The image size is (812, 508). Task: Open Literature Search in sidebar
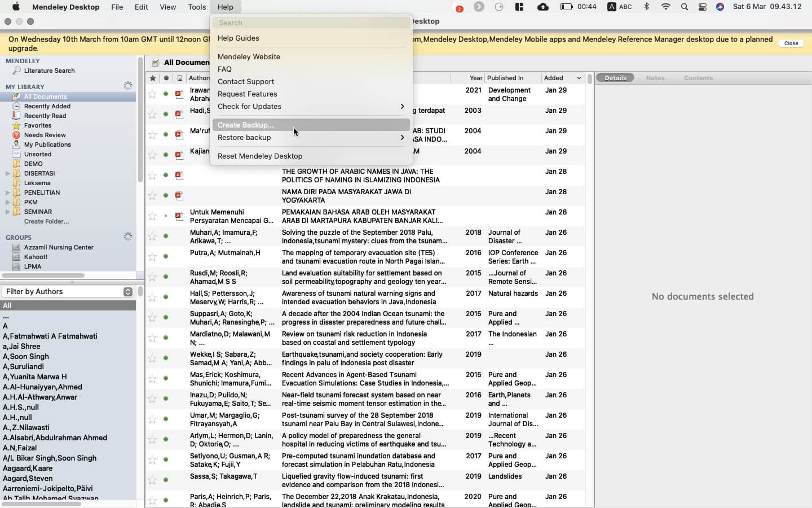49,71
